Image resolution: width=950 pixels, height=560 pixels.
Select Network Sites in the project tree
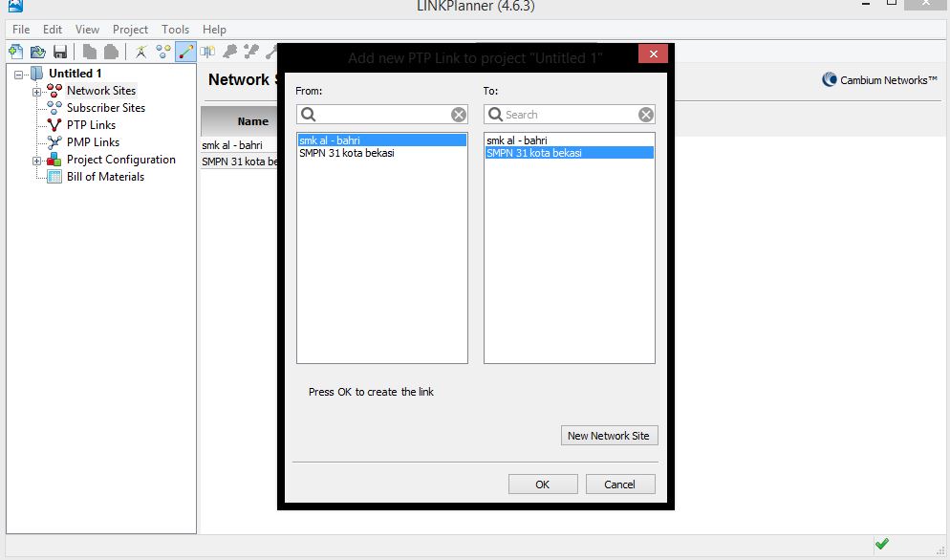click(x=101, y=90)
